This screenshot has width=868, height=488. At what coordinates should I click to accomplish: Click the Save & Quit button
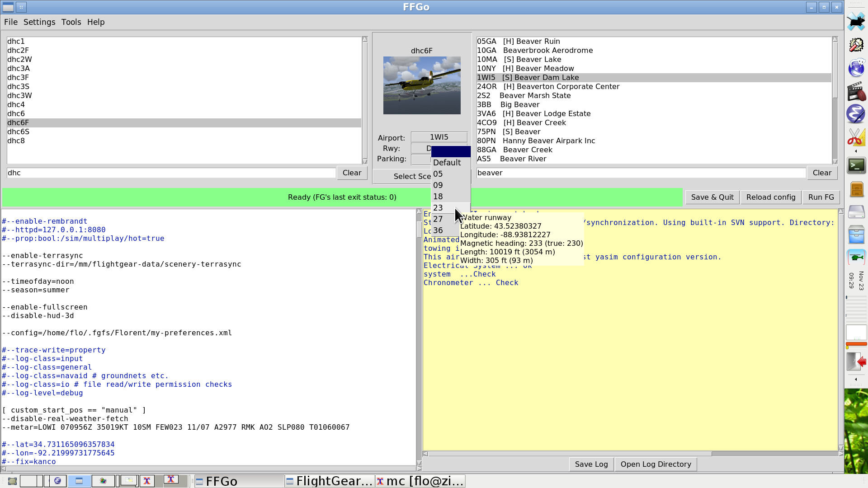pos(712,197)
